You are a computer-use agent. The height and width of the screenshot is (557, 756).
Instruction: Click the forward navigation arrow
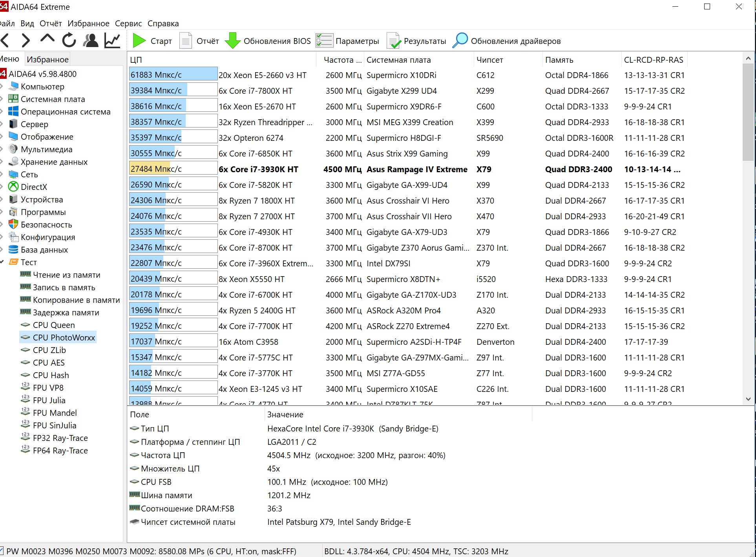pyautogui.click(x=26, y=40)
